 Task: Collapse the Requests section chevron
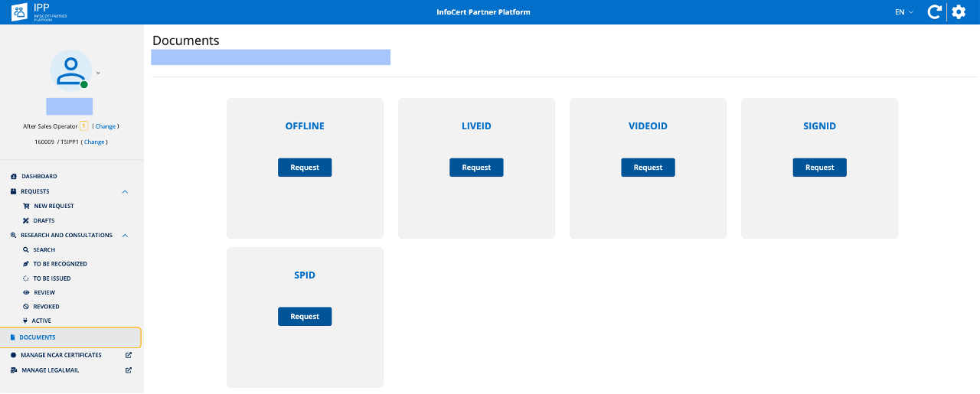[x=126, y=192]
